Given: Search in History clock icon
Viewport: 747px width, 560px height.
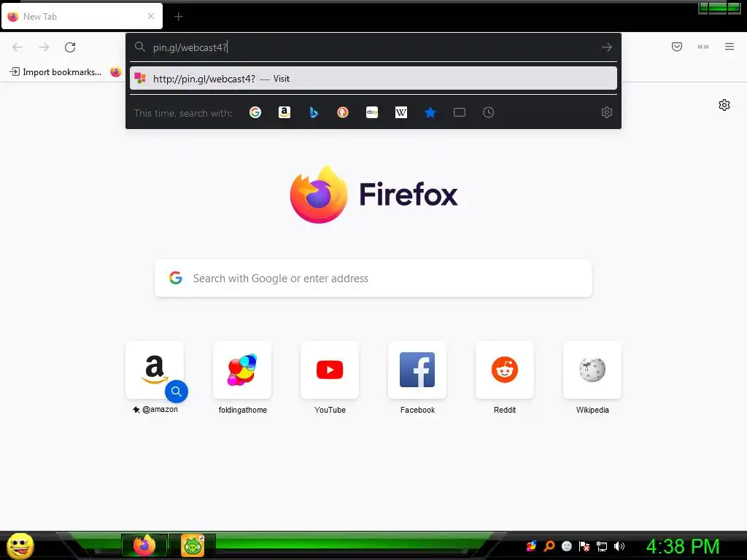Looking at the screenshot, I should tap(488, 112).
